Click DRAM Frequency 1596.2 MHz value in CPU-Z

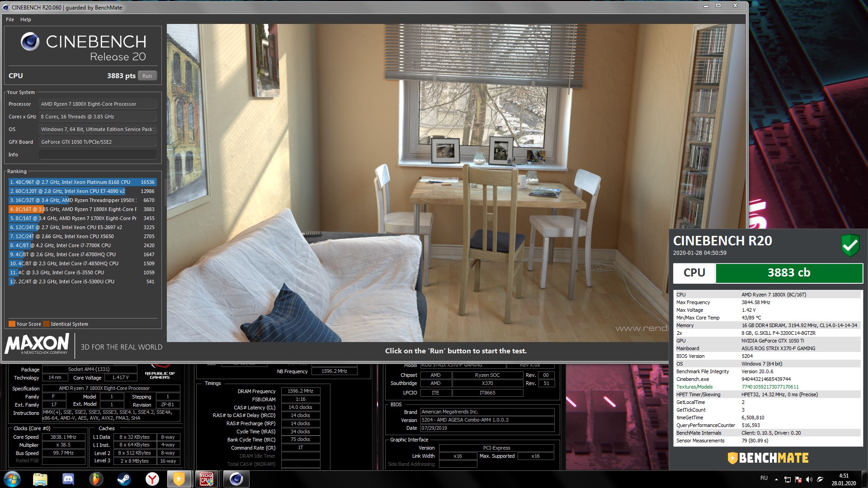pos(300,391)
